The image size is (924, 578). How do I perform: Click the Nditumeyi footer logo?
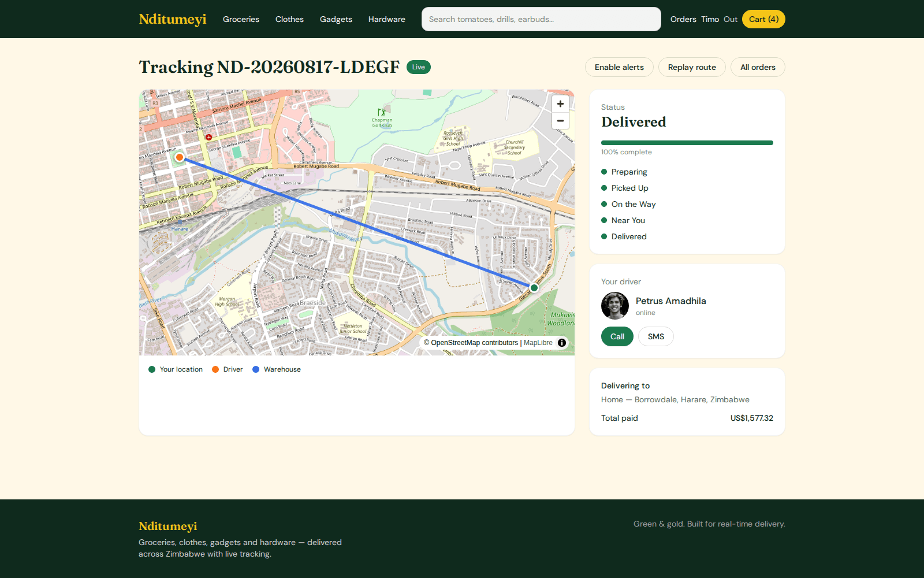(x=168, y=526)
